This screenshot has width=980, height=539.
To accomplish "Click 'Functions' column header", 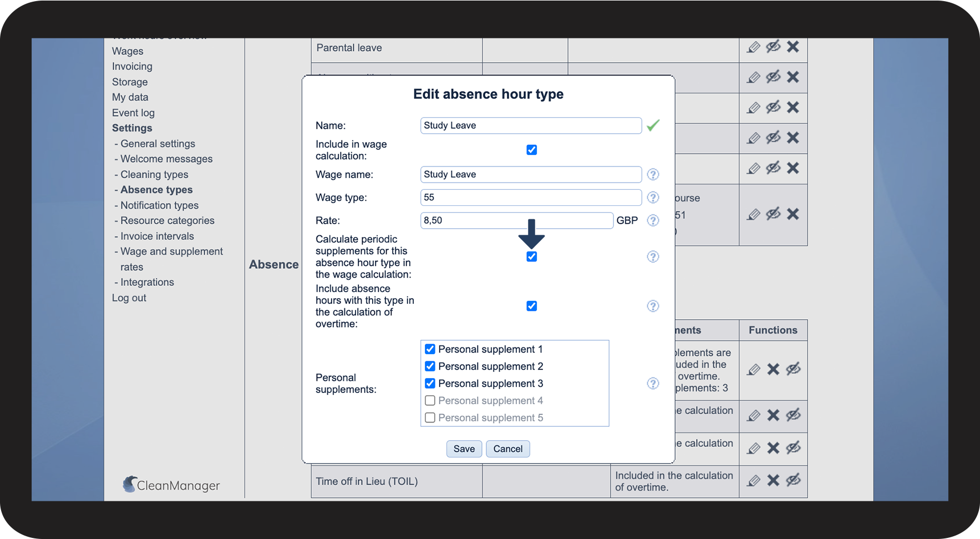I will pyautogui.click(x=773, y=330).
